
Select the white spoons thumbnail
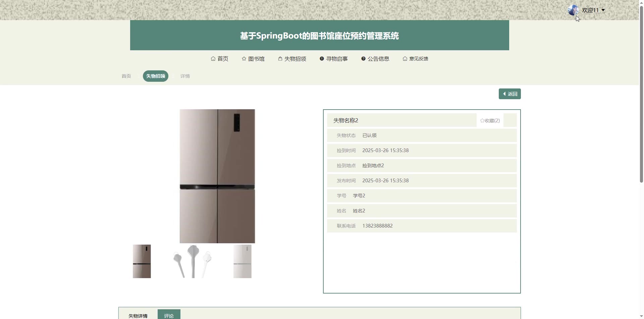pos(192,261)
